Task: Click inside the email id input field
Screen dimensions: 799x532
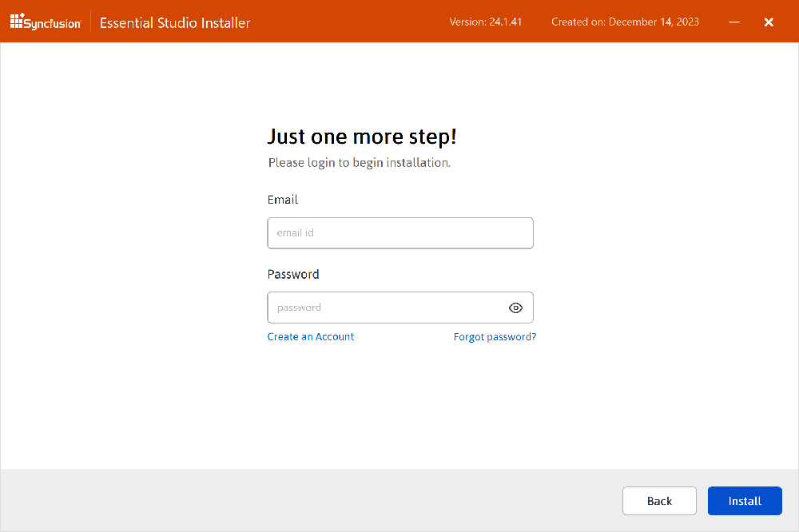Action: click(399, 232)
